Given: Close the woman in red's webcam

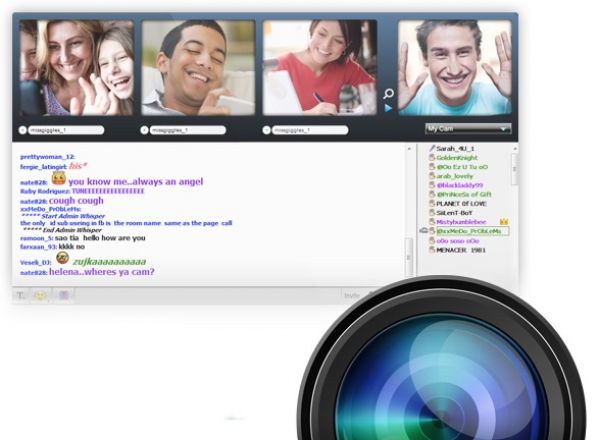Looking at the screenshot, I should tap(266, 130).
